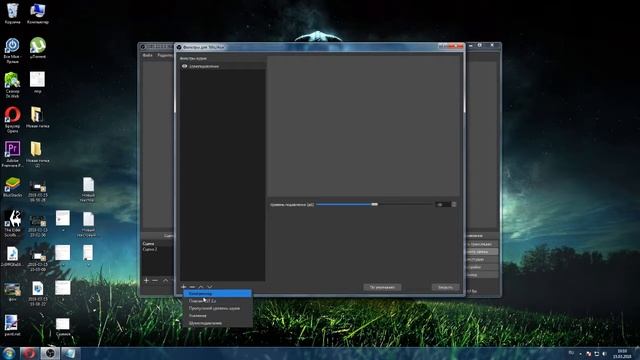
Task: Click the Windows Start button
Action: click(9, 353)
